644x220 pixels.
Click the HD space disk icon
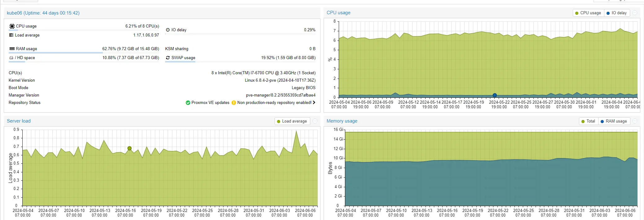11,58
